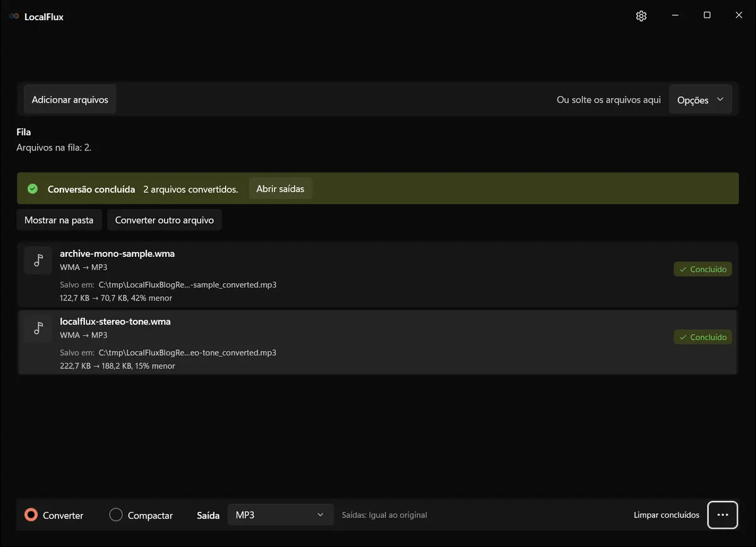The image size is (756, 547).
Task: Click the text '122,7 KB → 70,7 KB, 42% menor'
Action: pyautogui.click(x=116, y=298)
